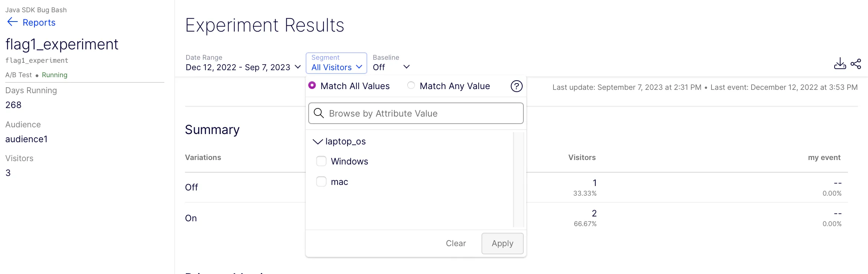This screenshot has height=274, width=868.
Task: Check the mac checkbox
Action: [321, 182]
